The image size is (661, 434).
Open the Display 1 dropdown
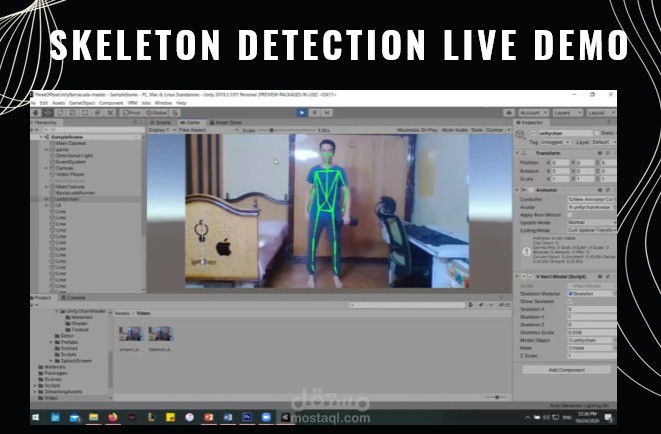(162, 130)
